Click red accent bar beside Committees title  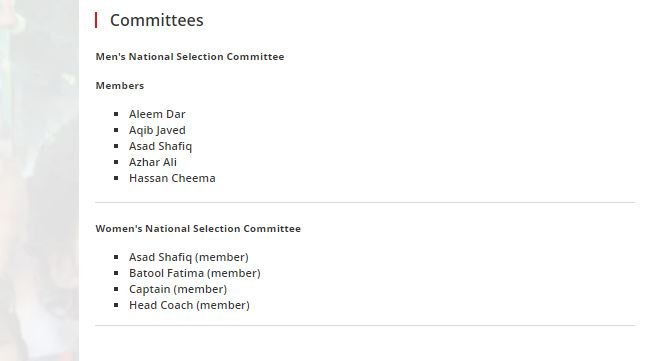click(96, 20)
